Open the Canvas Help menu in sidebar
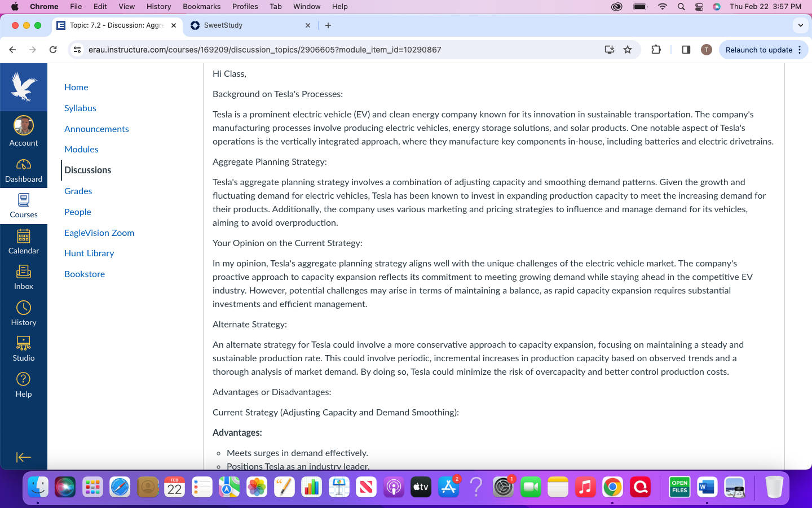Image resolution: width=812 pixels, height=508 pixels. (x=24, y=386)
